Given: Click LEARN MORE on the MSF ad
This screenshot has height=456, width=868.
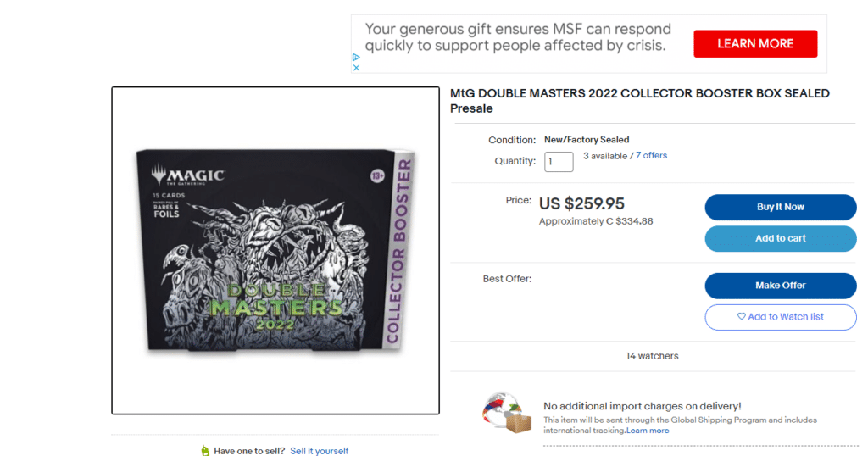Looking at the screenshot, I should click(x=755, y=44).
